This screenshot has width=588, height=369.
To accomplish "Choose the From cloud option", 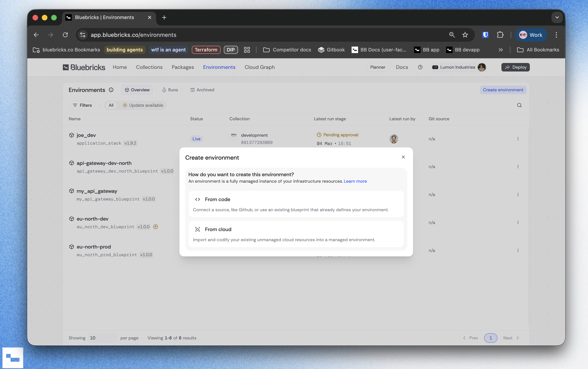I will 296,234.
